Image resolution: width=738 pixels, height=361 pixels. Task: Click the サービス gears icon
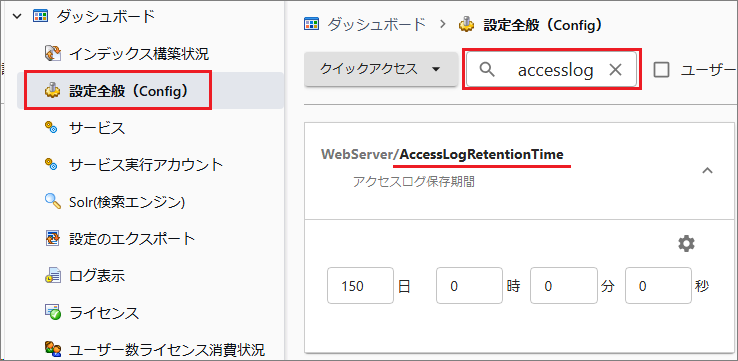pos(51,128)
